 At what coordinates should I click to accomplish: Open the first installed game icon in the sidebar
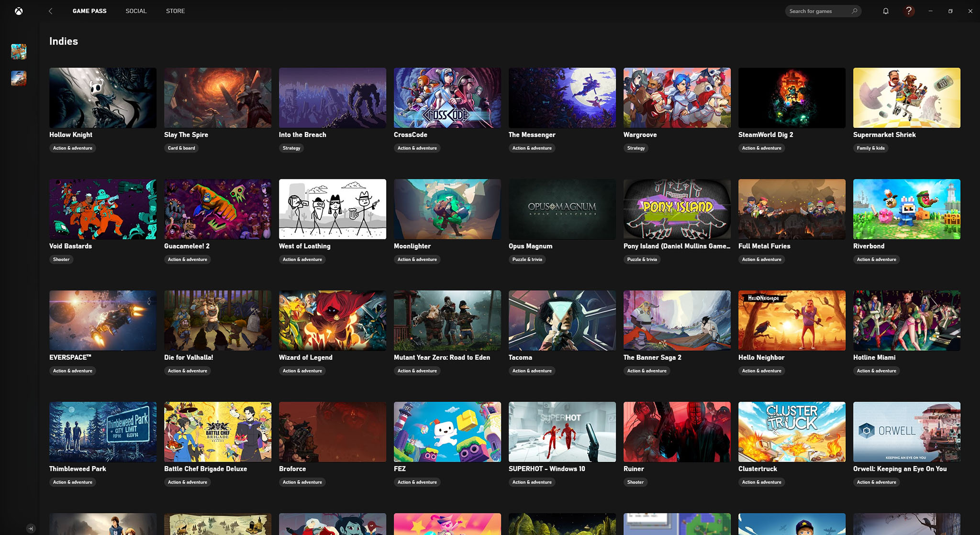click(19, 52)
